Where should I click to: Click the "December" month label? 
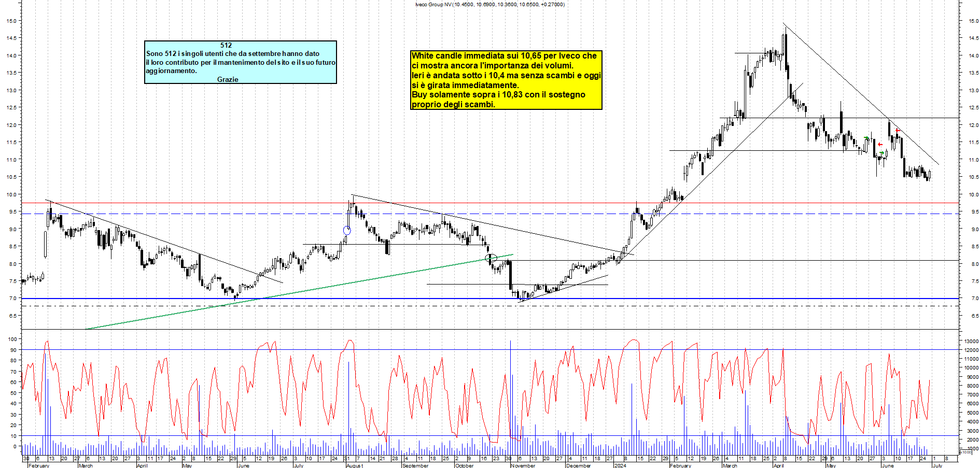[578, 465]
